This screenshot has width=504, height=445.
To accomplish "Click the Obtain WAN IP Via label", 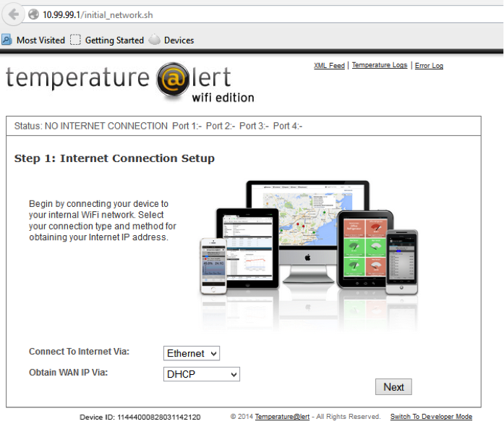I will point(69,373).
